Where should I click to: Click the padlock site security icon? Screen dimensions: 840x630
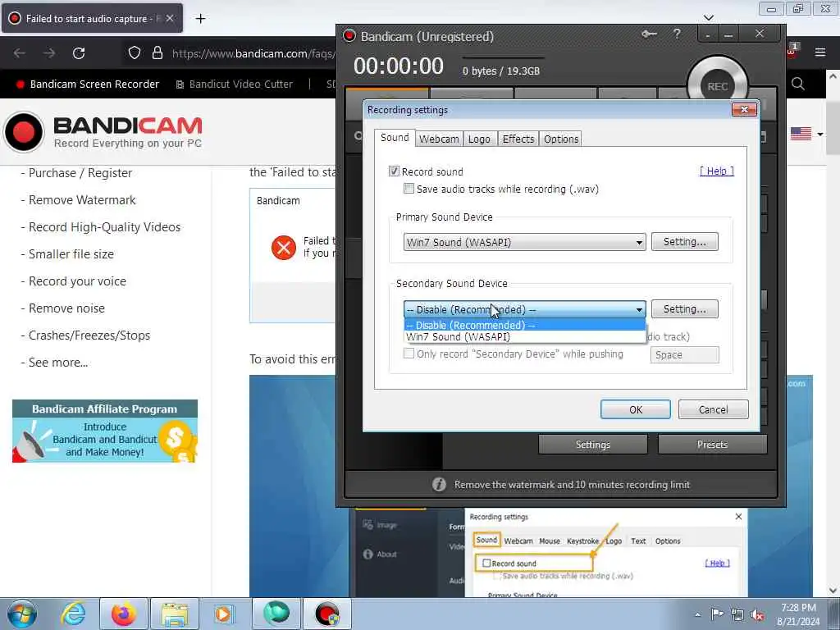coord(157,53)
